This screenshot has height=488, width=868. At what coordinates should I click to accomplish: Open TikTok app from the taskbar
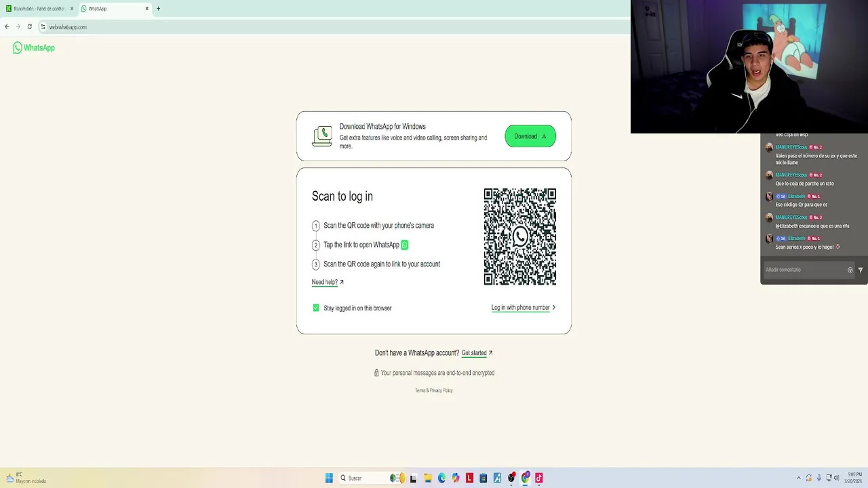point(539,478)
